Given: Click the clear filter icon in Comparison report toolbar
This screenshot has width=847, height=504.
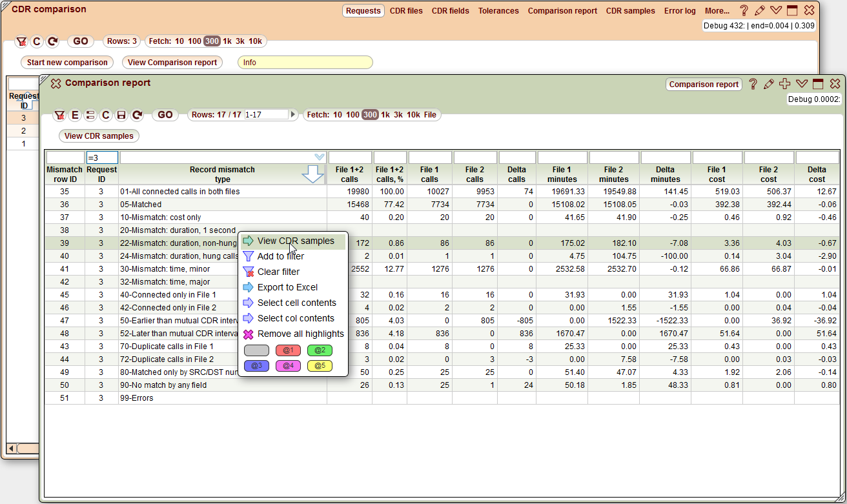Looking at the screenshot, I should click(x=59, y=115).
